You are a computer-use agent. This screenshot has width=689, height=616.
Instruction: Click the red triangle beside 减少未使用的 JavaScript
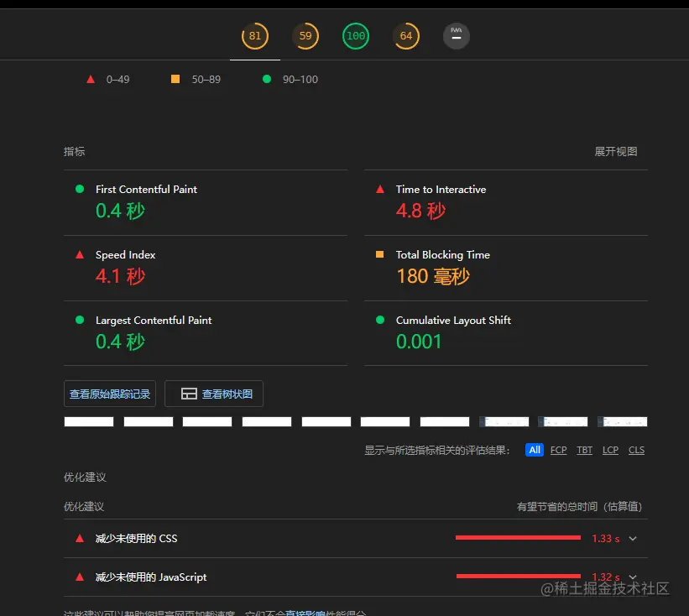point(80,577)
